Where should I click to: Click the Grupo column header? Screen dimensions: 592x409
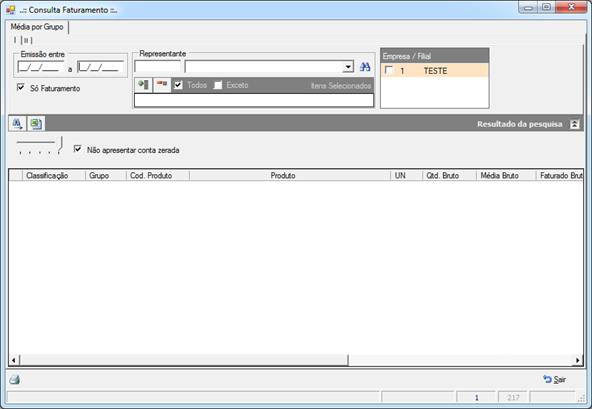click(106, 176)
